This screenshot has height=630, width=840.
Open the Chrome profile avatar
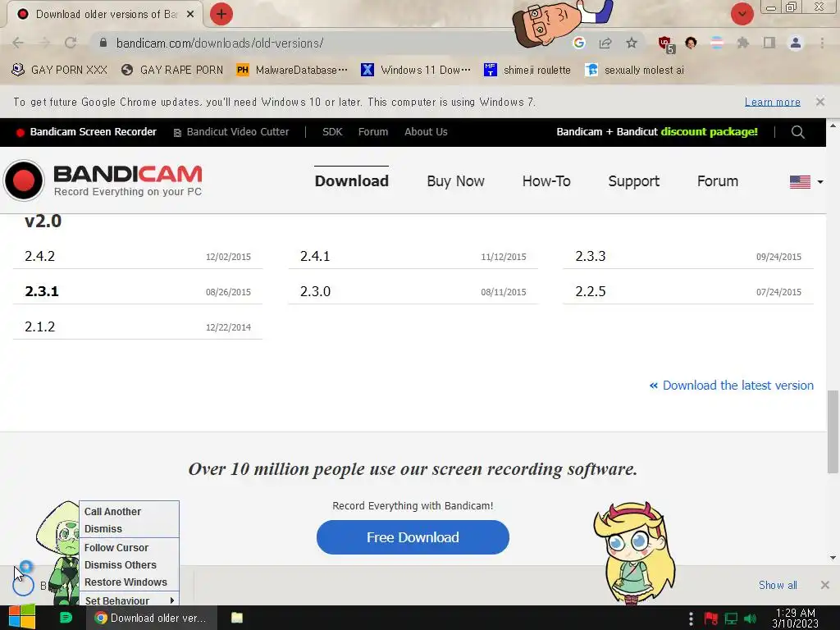(x=796, y=43)
